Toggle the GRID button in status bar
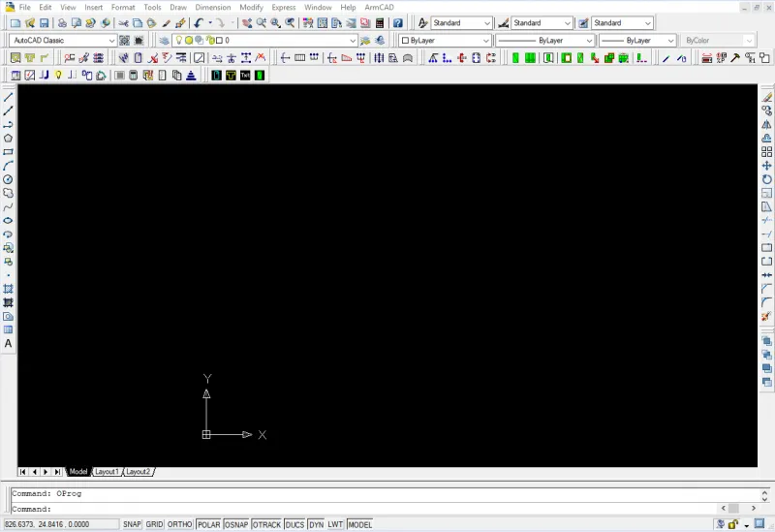 pos(154,524)
